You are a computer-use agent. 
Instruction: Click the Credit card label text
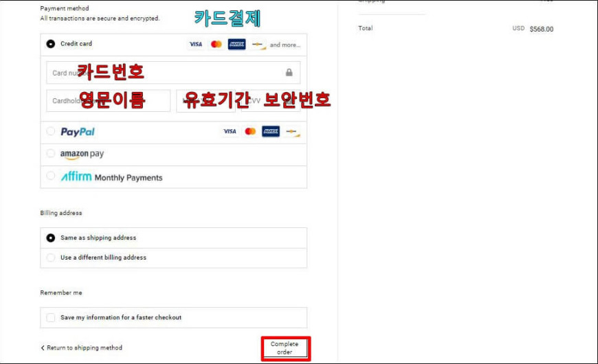(76, 44)
